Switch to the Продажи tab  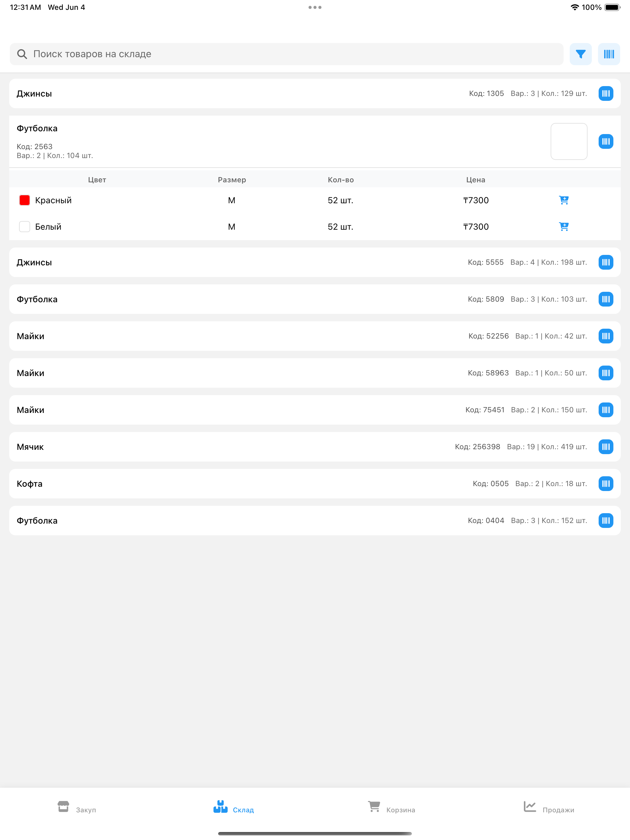tap(549, 807)
